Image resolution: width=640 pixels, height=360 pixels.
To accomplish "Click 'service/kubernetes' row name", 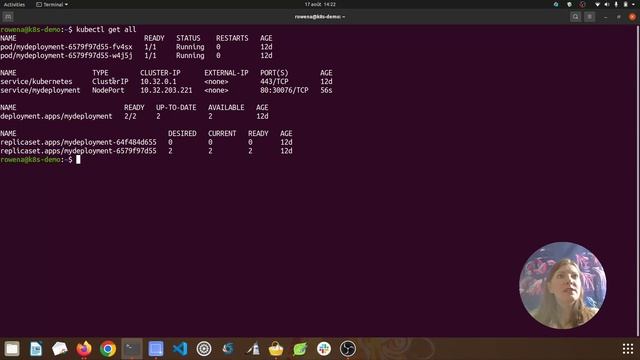I will click(x=36, y=82).
